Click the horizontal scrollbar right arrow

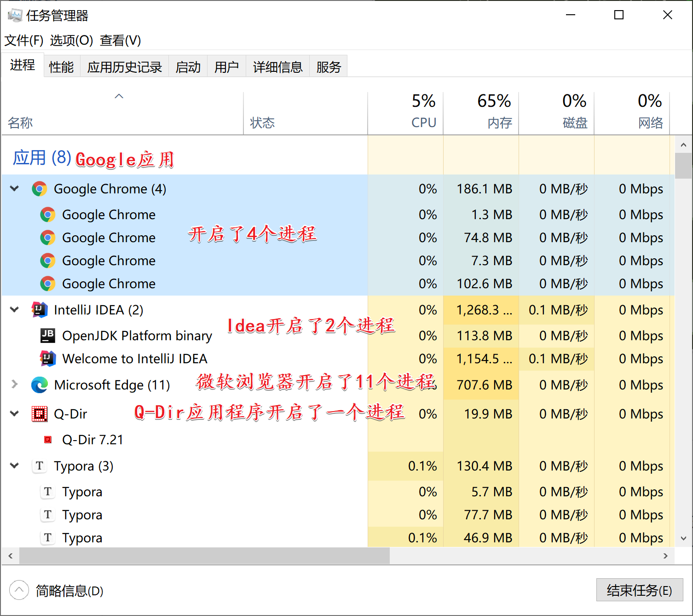coord(665,556)
